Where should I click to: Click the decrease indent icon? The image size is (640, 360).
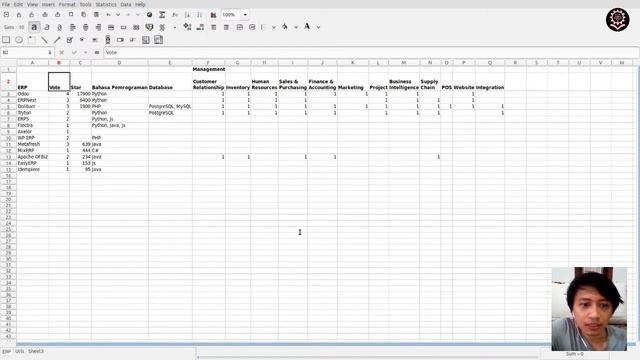[x=213, y=27]
